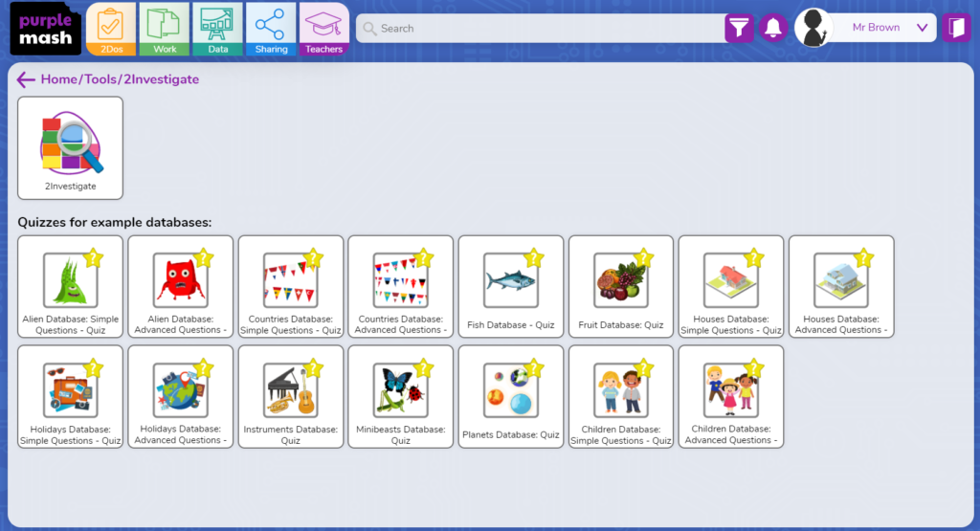The height and width of the screenshot is (531, 980).
Task: Open Children Database: Simple Questions quiz
Action: click(x=620, y=397)
